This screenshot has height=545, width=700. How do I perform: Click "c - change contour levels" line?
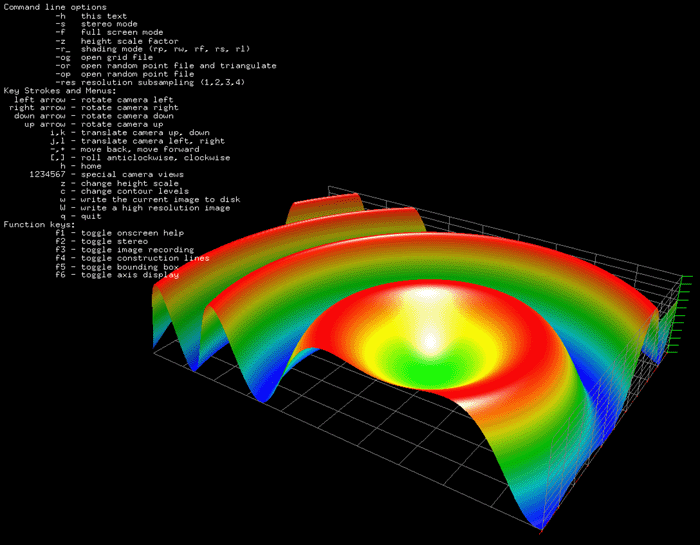click(x=125, y=191)
